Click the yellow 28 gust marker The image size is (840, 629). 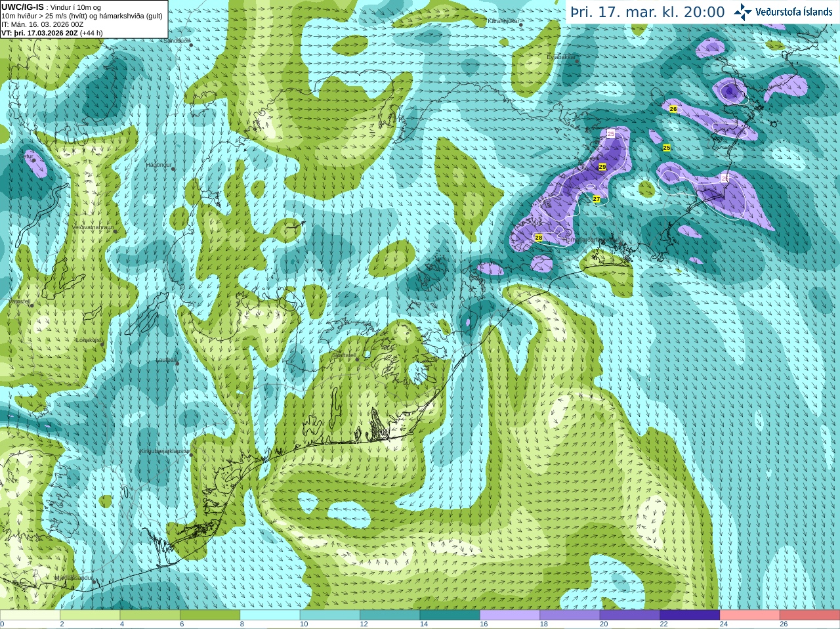(x=539, y=238)
